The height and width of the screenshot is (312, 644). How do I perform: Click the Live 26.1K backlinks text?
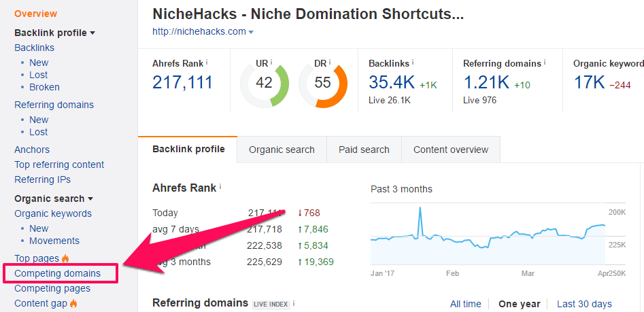[x=390, y=100]
